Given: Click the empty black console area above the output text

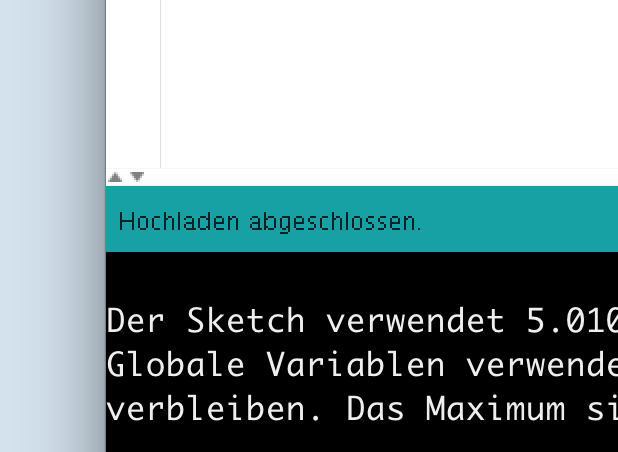Looking at the screenshot, I should [362, 278].
